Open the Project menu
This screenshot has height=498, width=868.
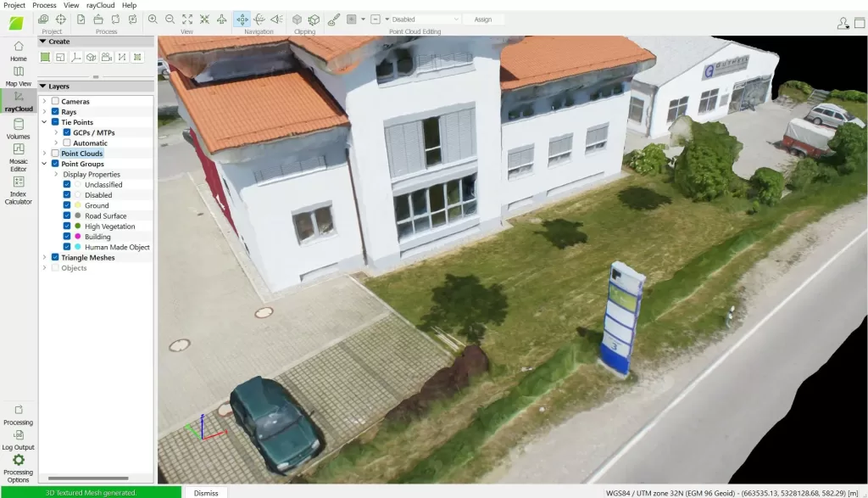pyautogui.click(x=14, y=5)
